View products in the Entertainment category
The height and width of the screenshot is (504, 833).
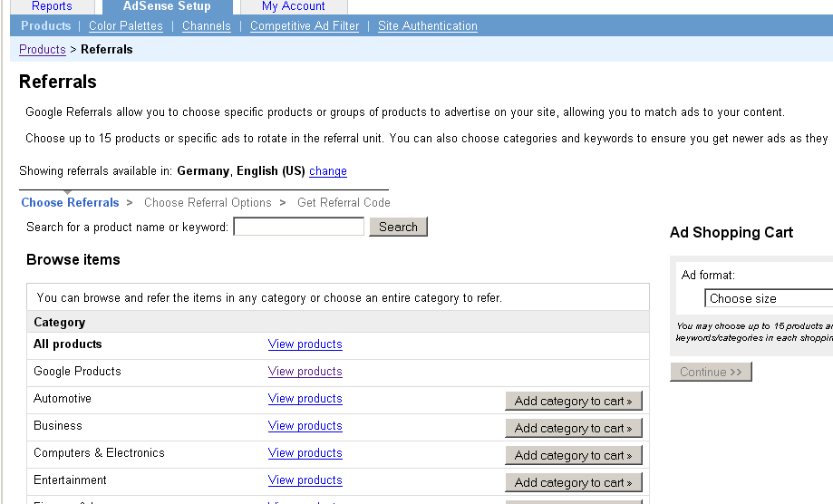pos(305,480)
